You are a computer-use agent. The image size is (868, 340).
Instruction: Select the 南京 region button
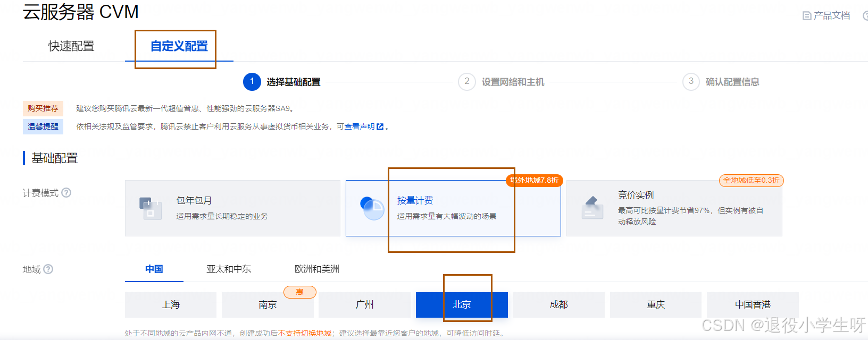pos(268,305)
